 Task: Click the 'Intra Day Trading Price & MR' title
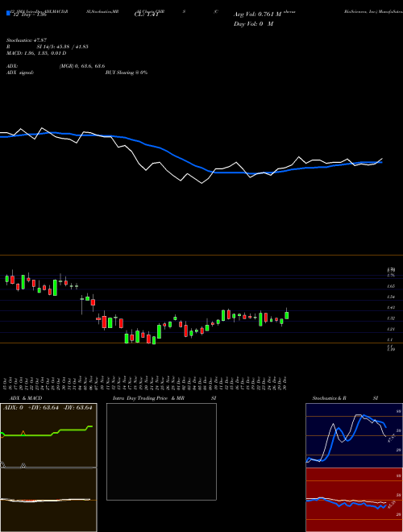pyautogui.click(x=149, y=398)
